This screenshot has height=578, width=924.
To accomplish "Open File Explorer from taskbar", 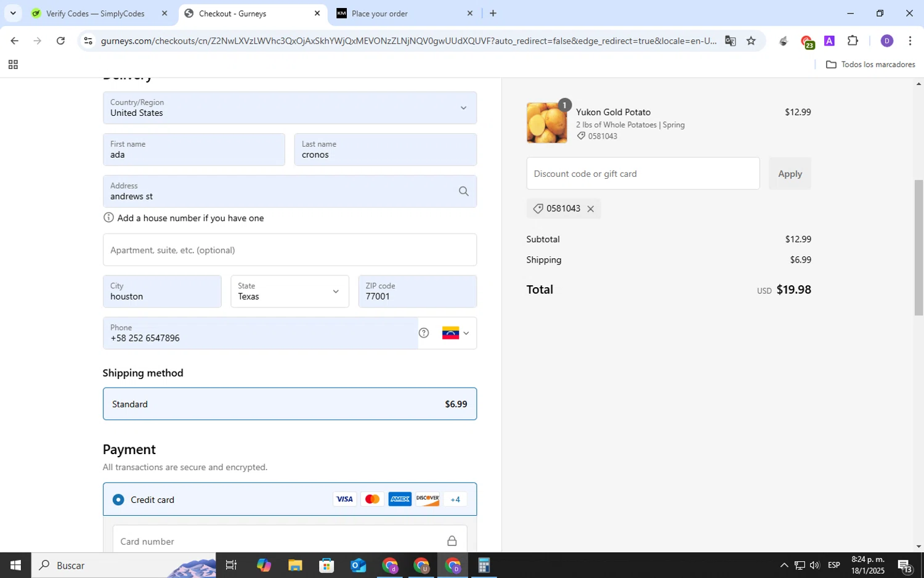I will pos(294,565).
